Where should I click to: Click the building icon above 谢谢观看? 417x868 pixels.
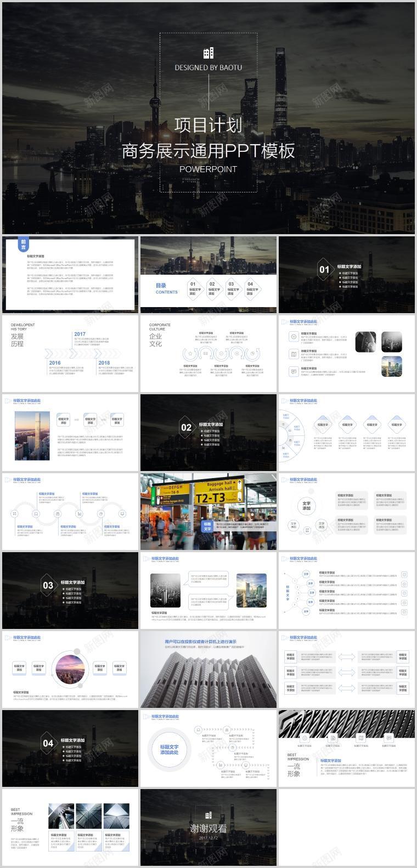point(208,815)
